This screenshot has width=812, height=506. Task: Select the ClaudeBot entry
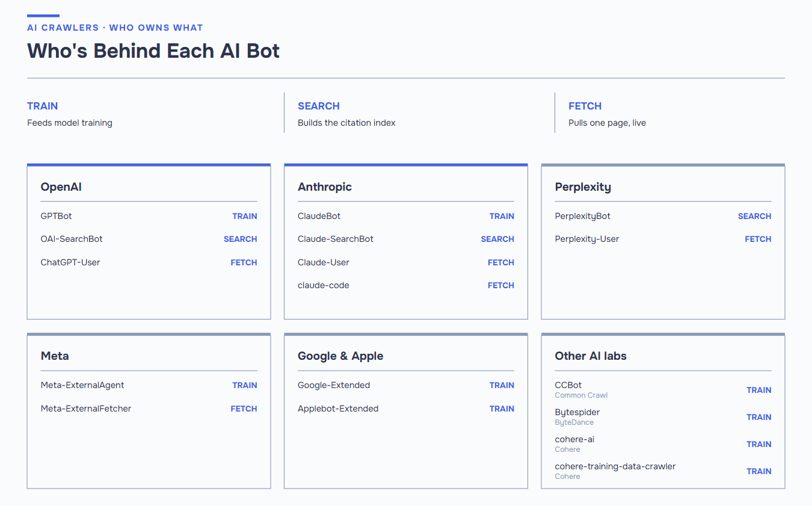[x=319, y=216]
